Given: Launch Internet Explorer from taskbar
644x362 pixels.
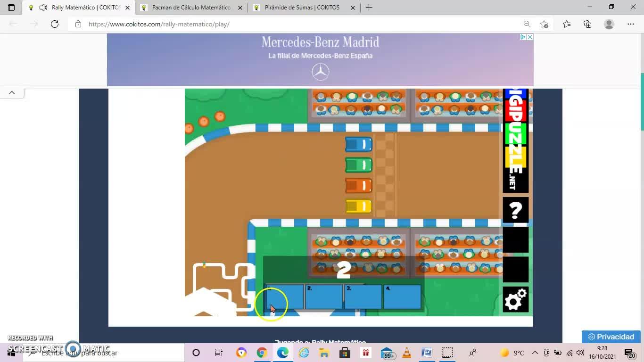Looking at the screenshot, I should coord(304,353).
